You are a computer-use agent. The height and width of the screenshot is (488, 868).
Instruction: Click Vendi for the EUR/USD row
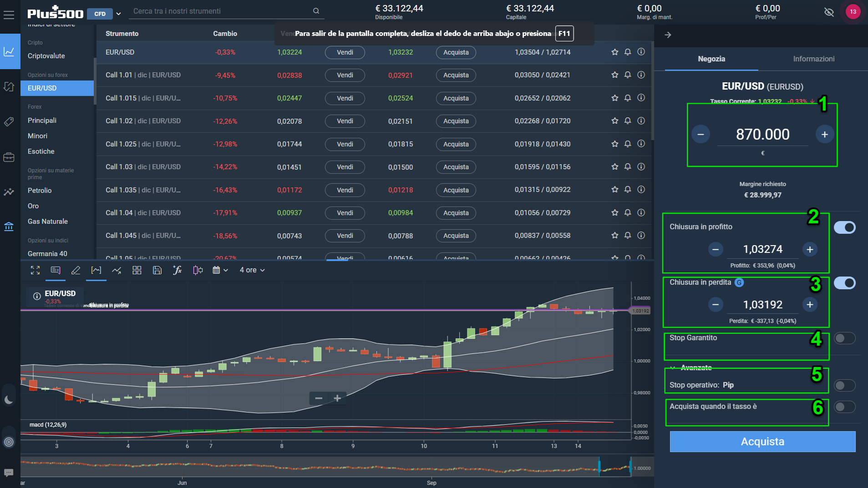(345, 52)
